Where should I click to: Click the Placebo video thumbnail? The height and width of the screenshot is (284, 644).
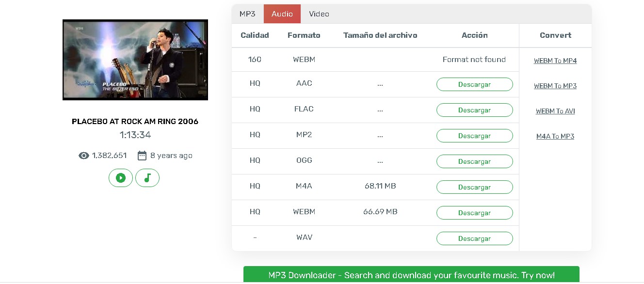tap(135, 59)
